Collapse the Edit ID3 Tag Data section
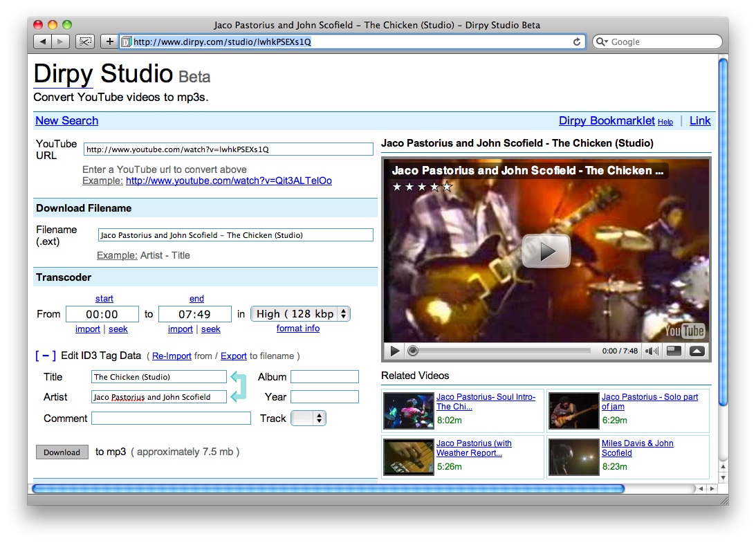The height and width of the screenshot is (543, 756). click(x=46, y=356)
